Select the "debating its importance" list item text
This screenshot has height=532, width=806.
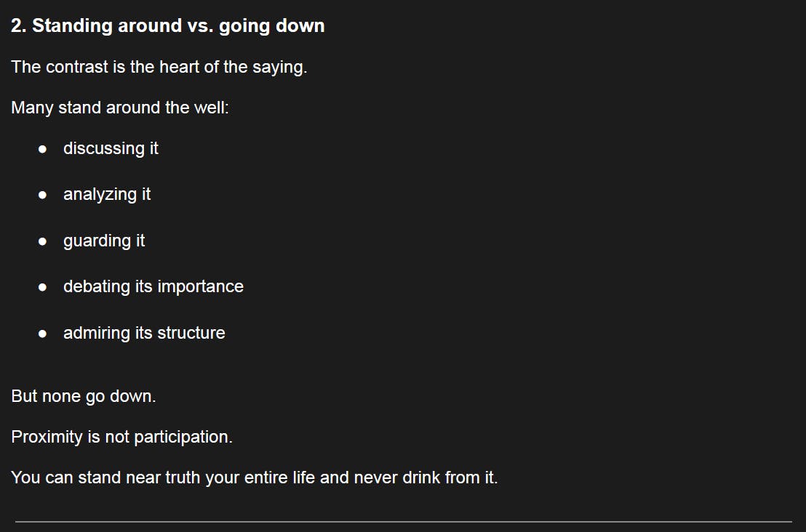[153, 287]
